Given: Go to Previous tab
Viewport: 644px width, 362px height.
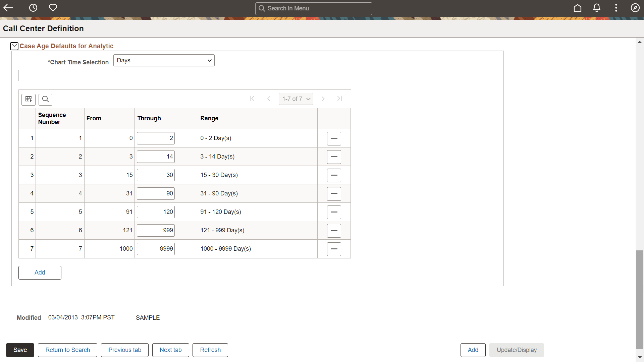Looking at the screenshot, I should 125,350.
